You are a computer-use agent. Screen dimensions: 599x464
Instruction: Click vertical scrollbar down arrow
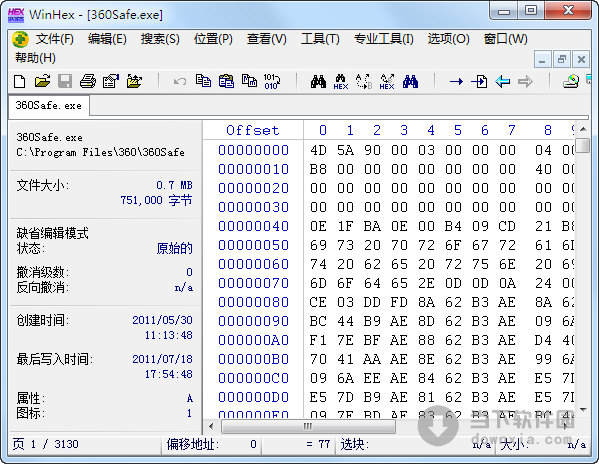click(x=583, y=410)
